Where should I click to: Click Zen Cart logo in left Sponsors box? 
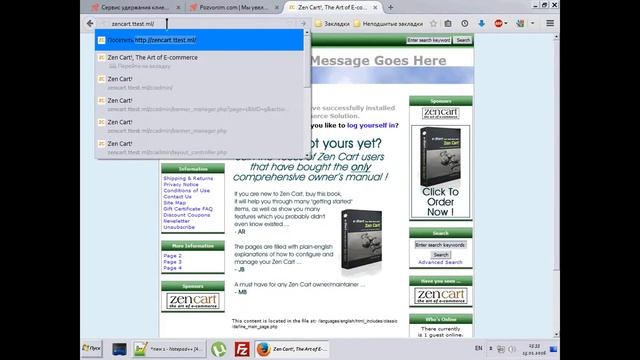pyautogui.click(x=193, y=301)
